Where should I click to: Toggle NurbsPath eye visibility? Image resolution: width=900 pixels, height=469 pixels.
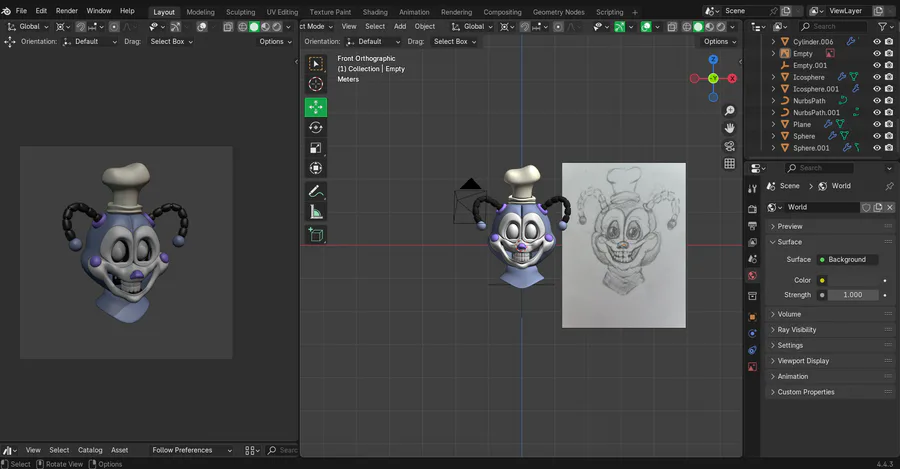pyautogui.click(x=877, y=100)
